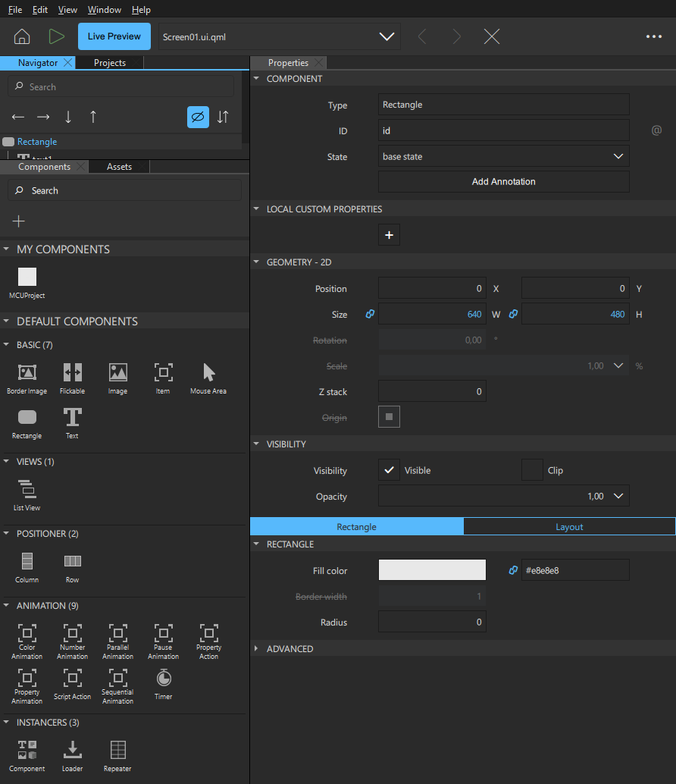The image size is (676, 784).
Task: Open the Fill color swatch
Action: [432, 570]
